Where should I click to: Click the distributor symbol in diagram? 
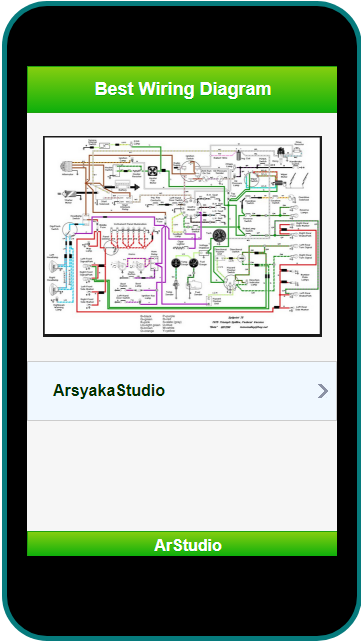[281, 152]
